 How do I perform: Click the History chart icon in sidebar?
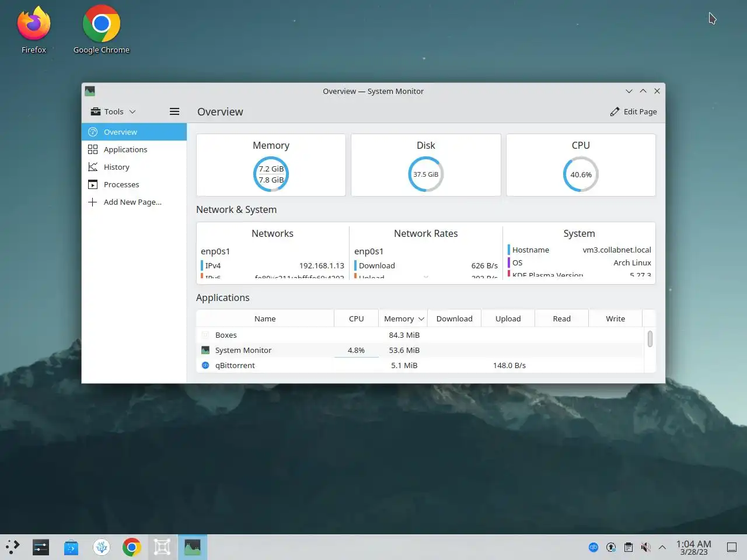click(x=93, y=167)
